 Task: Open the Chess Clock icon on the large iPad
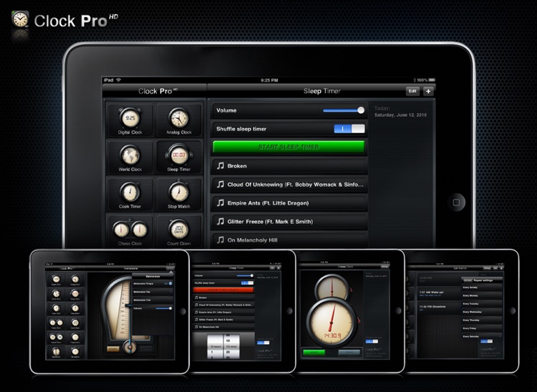click(130, 232)
